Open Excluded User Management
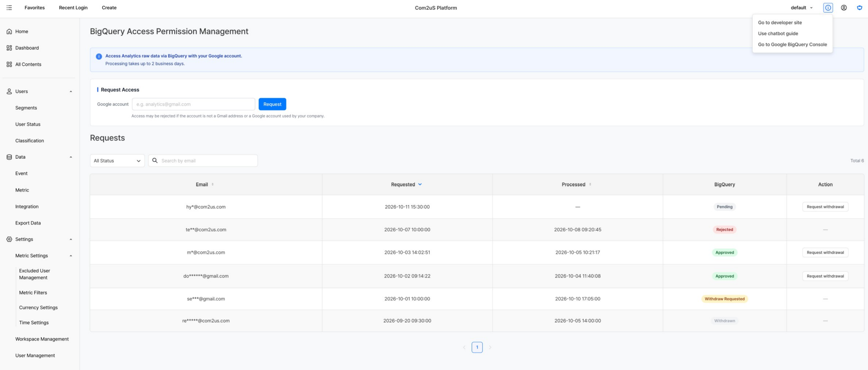The image size is (868, 370). pyautogui.click(x=34, y=274)
